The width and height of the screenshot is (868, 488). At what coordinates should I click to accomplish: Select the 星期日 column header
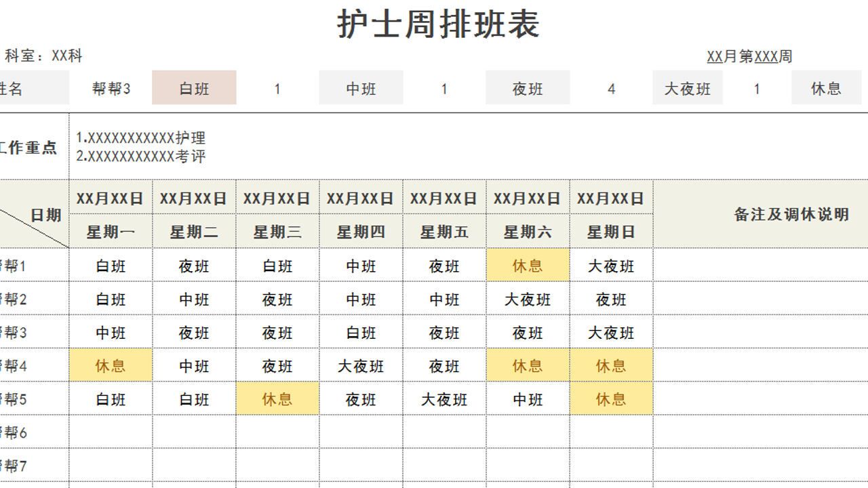[611, 232]
